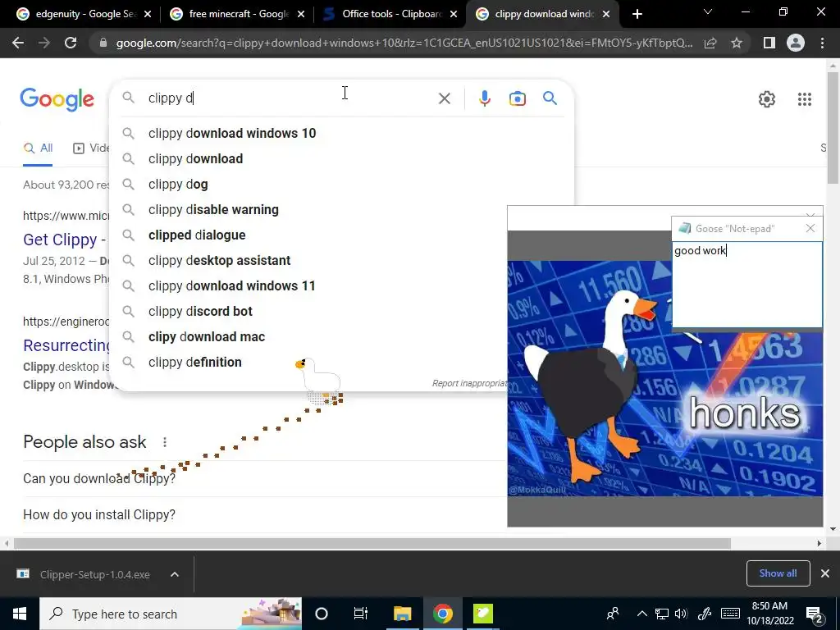Open the volume control tray icon
The width and height of the screenshot is (840, 630).
(682, 614)
